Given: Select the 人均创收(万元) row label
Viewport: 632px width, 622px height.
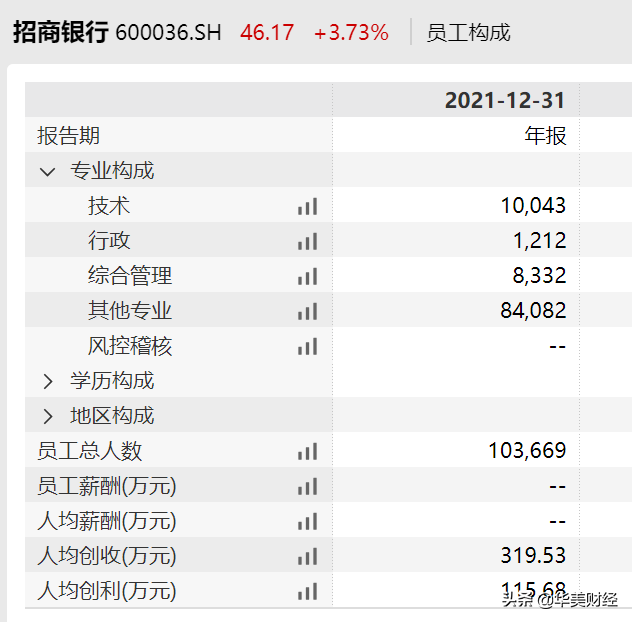Looking at the screenshot, I should pos(107,556).
